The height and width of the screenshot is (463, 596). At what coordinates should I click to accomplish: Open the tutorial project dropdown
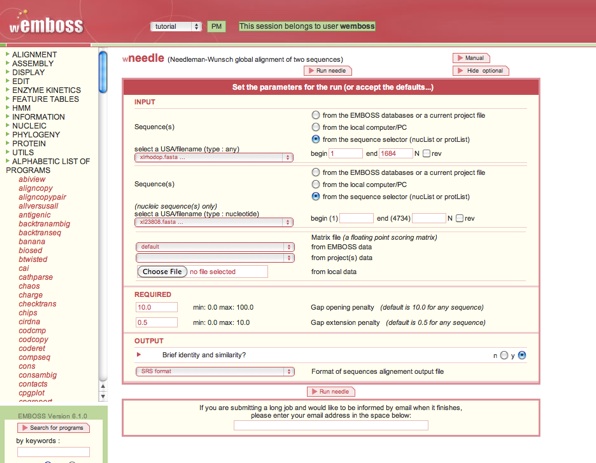point(176,26)
